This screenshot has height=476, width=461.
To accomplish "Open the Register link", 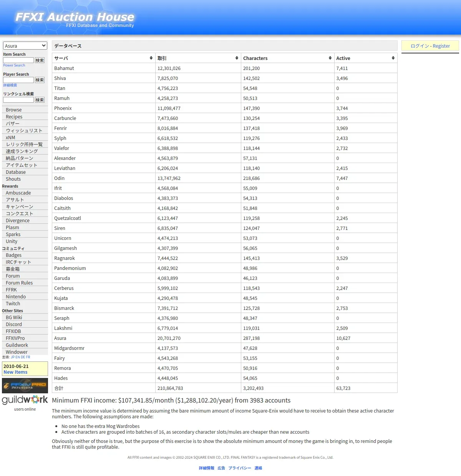I will [441, 46].
